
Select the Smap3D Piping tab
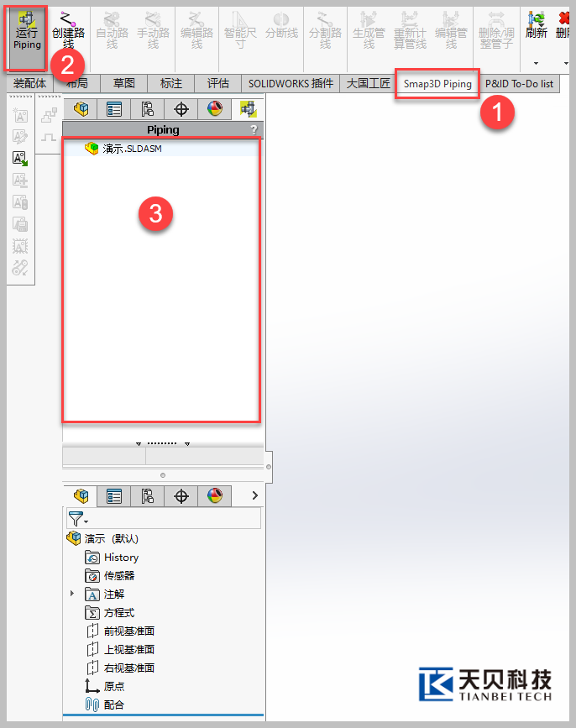coord(437,84)
